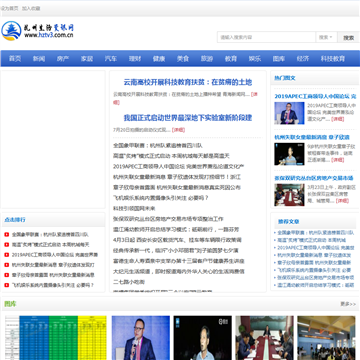Open 全国象甲联赛 in the 推荐文章 list

[316, 233]
